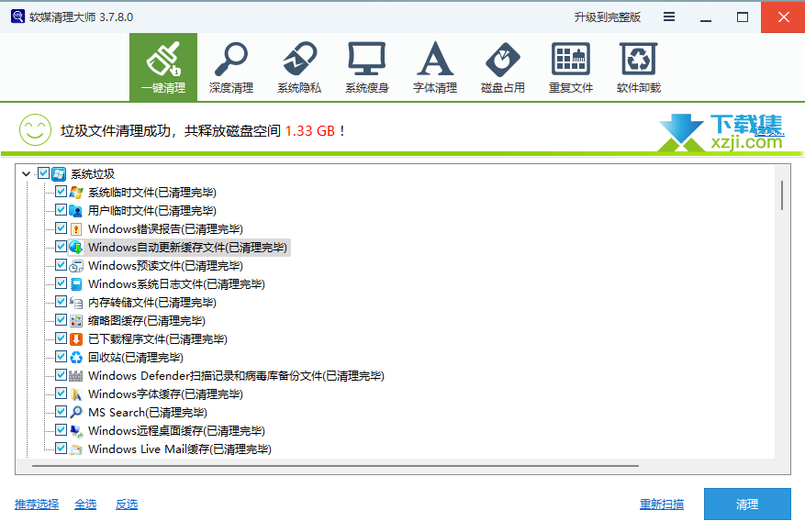The height and width of the screenshot is (532, 805).
Task: Toggle the 系统临时文件 checkbox
Action: tap(61, 192)
